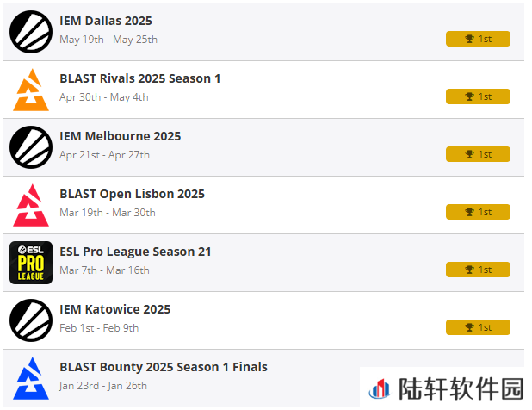This screenshot has width=532, height=410.
Task: Open BLAST Open Lisbon 2025 title
Action: point(133,194)
